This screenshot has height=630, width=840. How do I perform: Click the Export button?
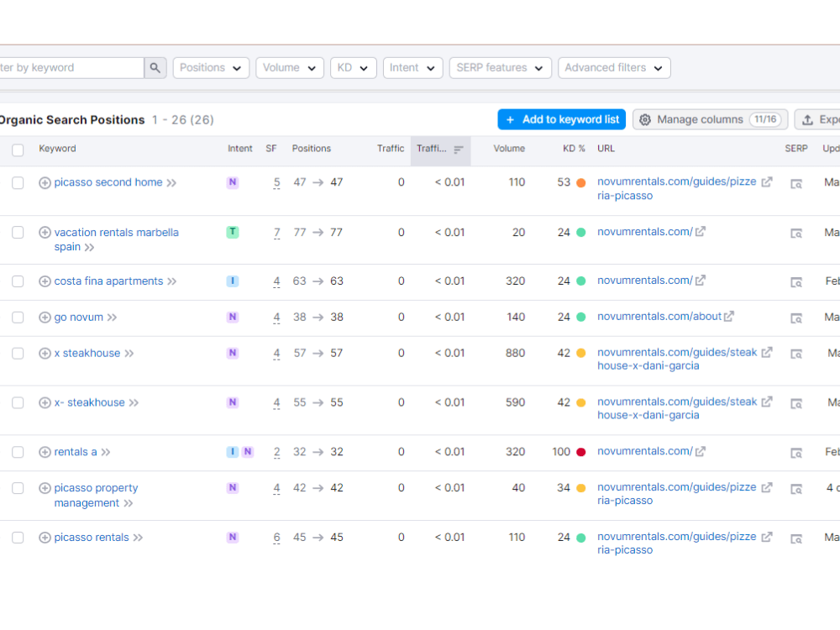tap(817, 119)
